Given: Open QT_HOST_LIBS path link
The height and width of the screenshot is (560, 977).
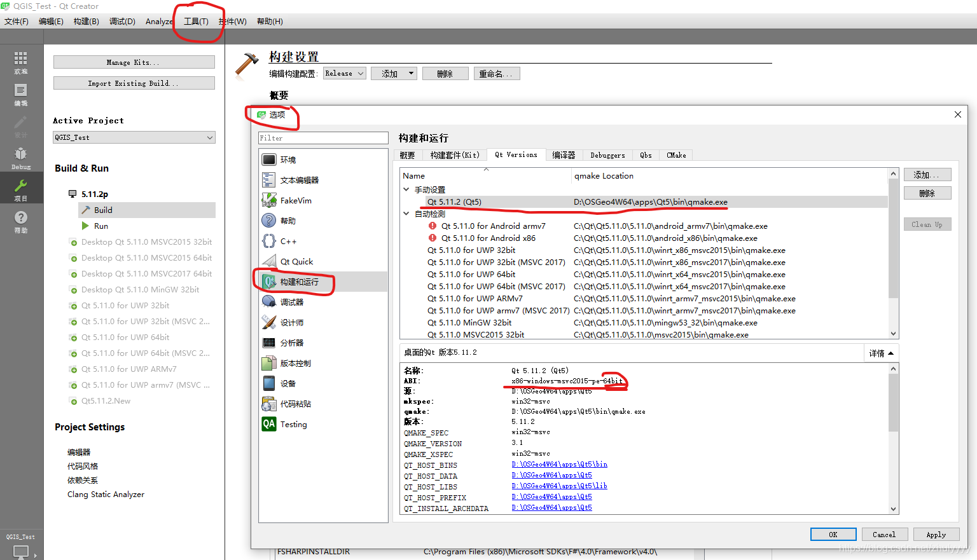Looking at the screenshot, I should pos(559,486).
